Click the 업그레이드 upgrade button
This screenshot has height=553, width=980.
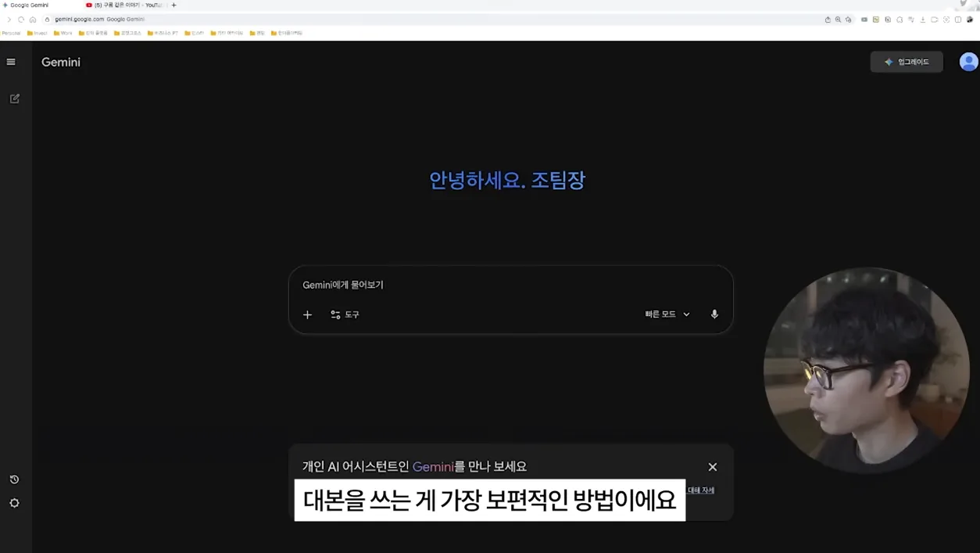pos(907,62)
